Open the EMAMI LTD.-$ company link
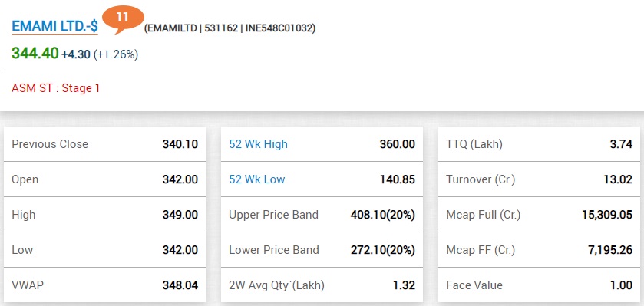644x306 pixels. pyautogui.click(x=54, y=26)
